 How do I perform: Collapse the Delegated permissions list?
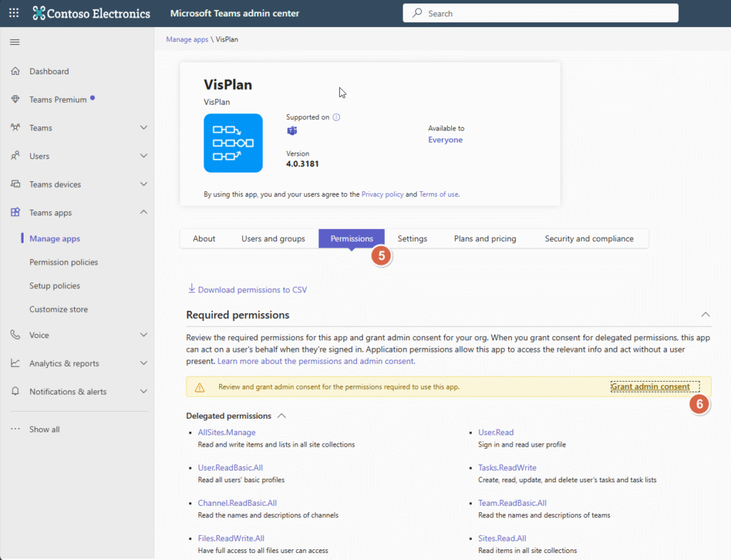pos(281,416)
